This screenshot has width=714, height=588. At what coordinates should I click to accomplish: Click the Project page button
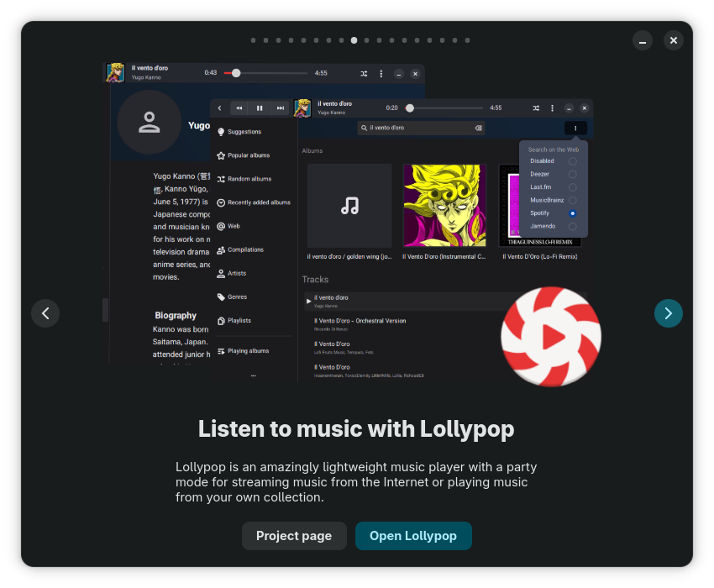click(x=294, y=536)
